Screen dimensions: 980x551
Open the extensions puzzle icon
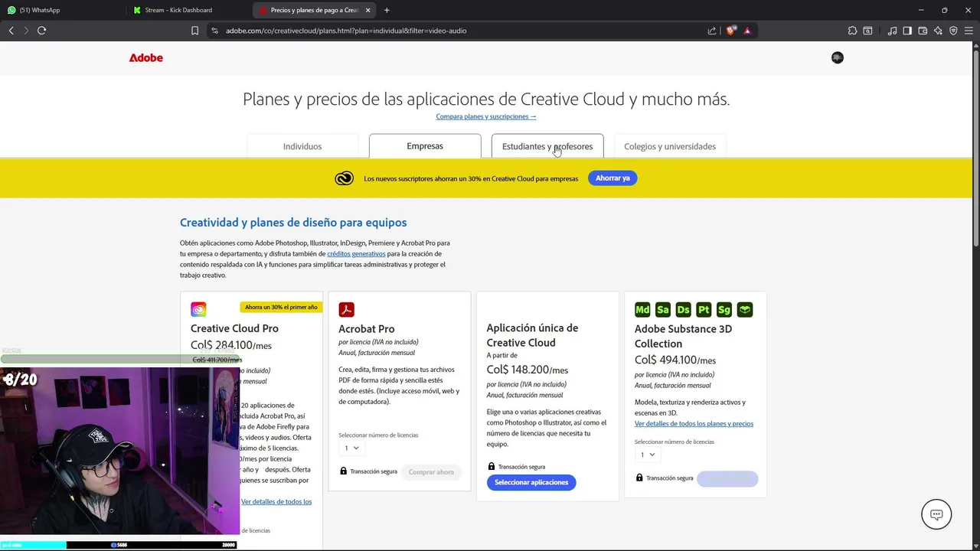pos(852,31)
